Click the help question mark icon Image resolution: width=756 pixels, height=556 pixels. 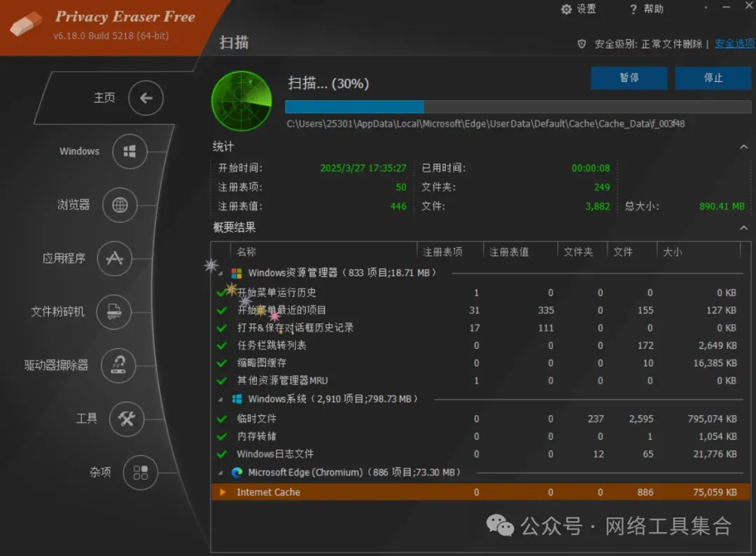pos(633,9)
